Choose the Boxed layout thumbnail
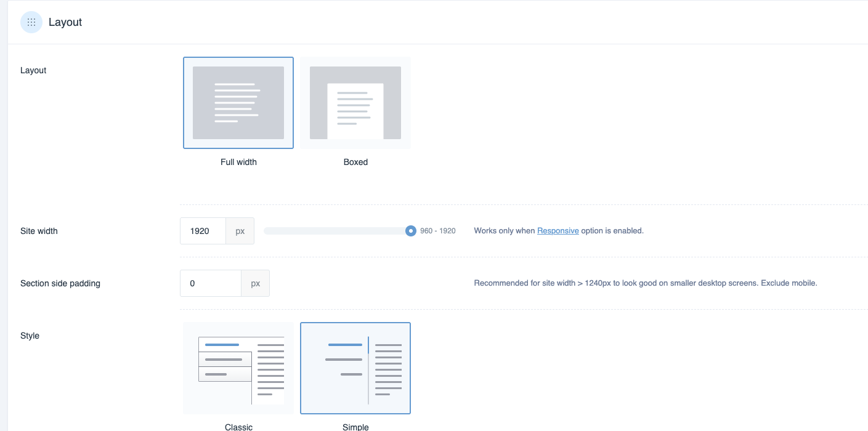 355,103
